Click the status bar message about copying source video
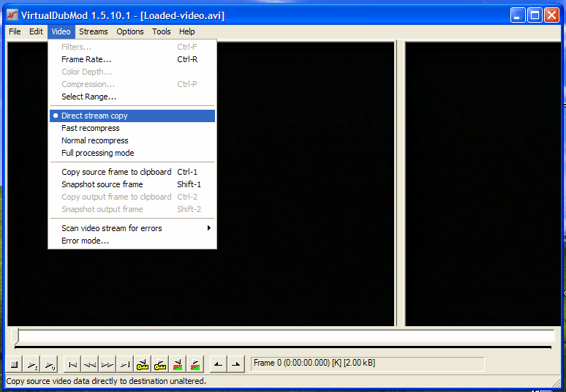566x392 pixels. (x=106, y=381)
